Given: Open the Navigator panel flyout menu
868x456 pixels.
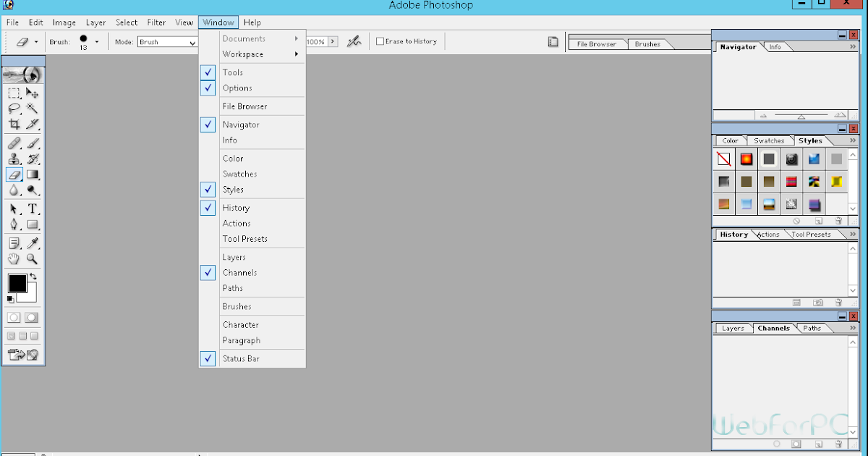Looking at the screenshot, I should 853,47.
